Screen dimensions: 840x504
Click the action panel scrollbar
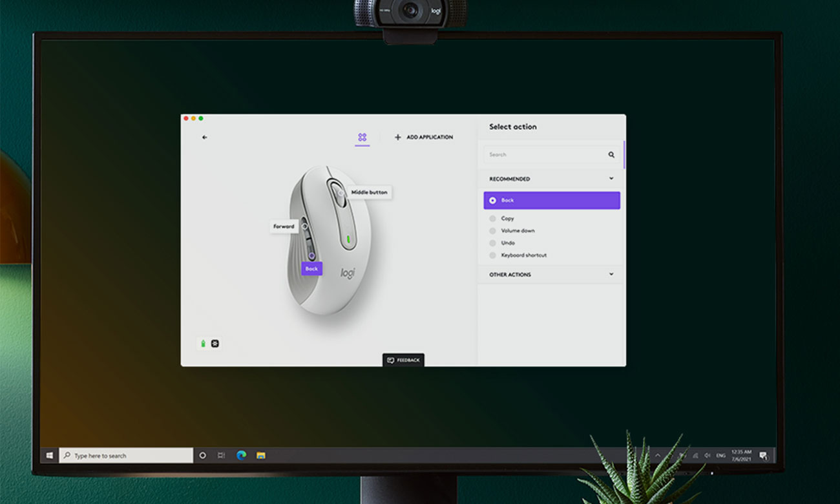coord(624,155)
